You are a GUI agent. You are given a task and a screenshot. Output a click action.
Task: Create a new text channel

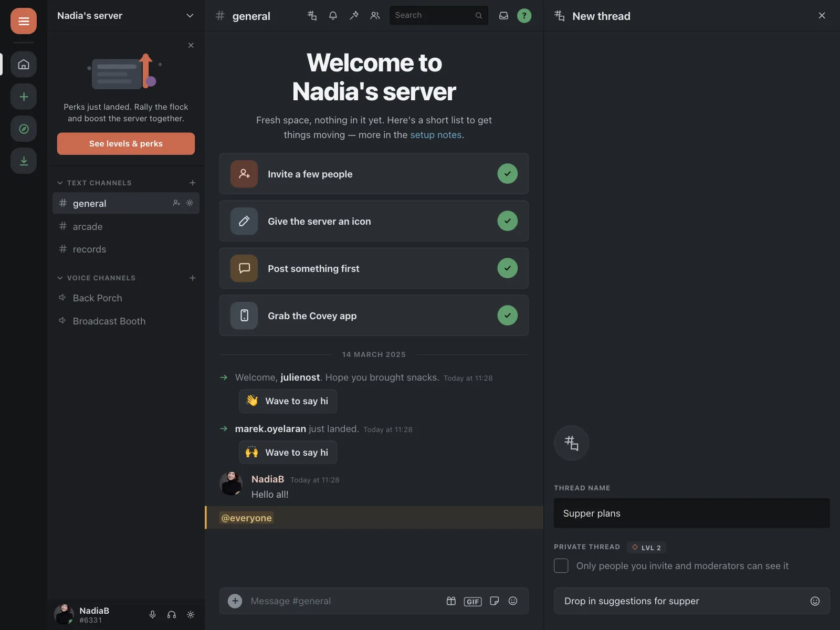click(x=193, y=183)
